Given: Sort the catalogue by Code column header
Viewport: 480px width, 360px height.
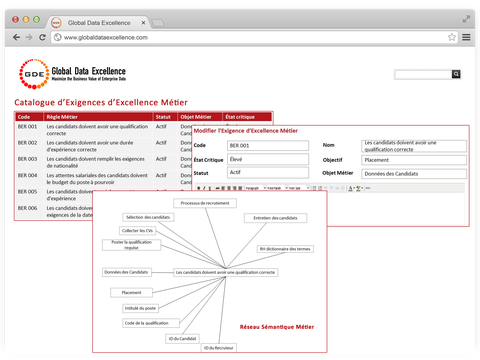Looking at the screenshot, I should tap(29, 117).
